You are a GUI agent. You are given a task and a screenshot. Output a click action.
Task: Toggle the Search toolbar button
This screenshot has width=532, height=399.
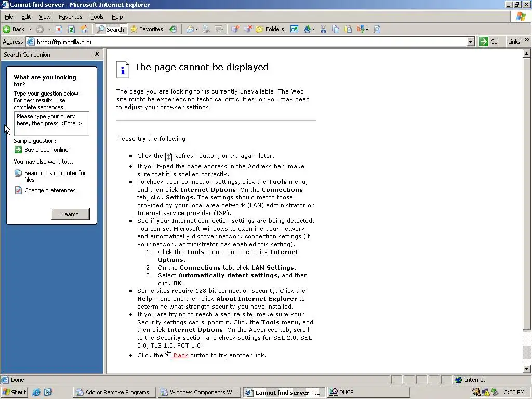click(111, 30)
